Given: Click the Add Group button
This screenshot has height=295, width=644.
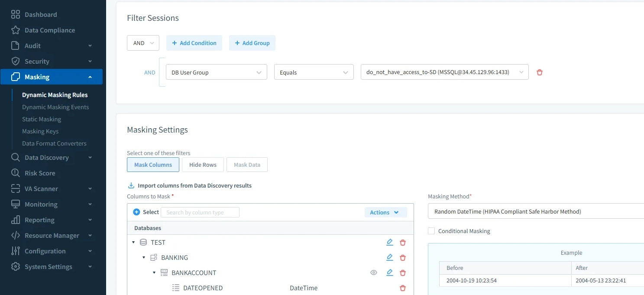Looking at the screenshot, I should (x=252, y=42).
